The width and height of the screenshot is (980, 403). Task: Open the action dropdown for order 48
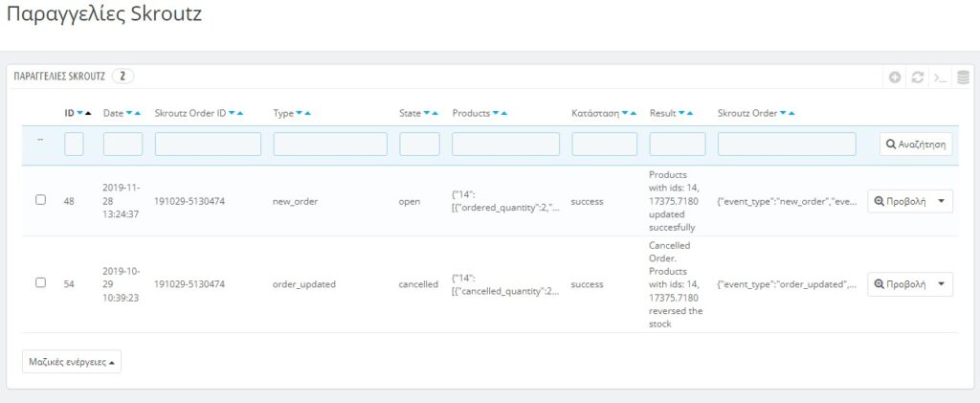[x=942, y=201]
